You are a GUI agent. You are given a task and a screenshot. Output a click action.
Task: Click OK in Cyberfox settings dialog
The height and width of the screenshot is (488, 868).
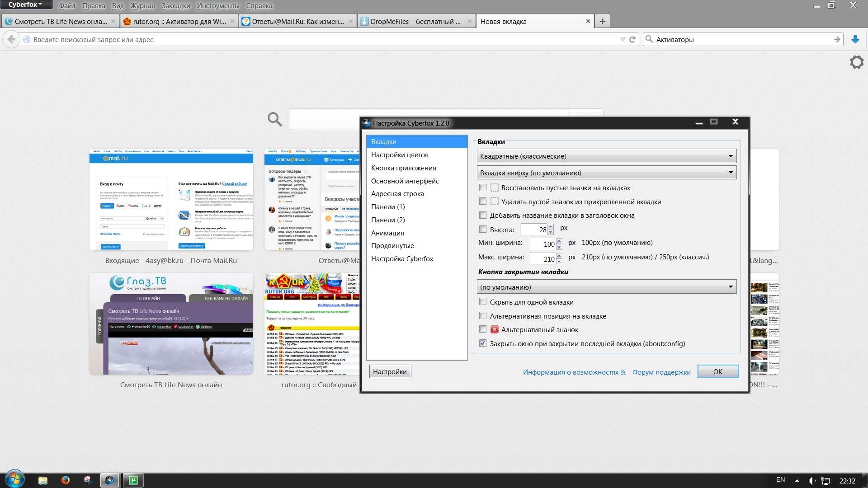pos(718,372)
